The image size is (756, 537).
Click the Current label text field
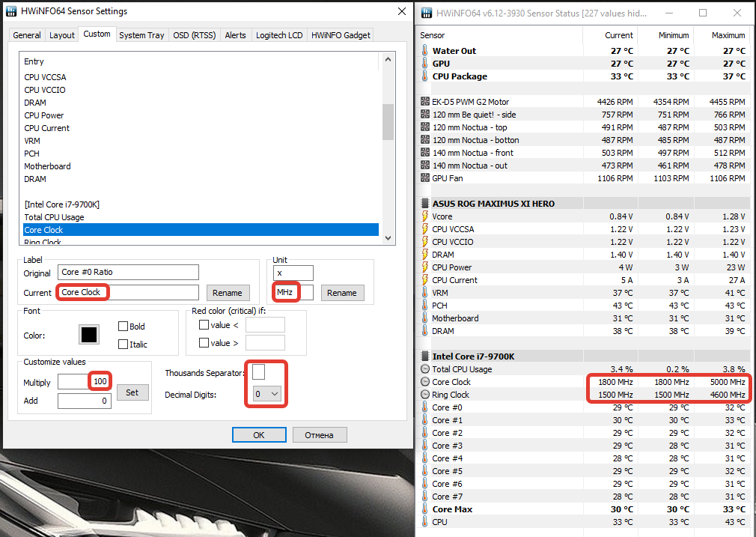coord(128,292)
